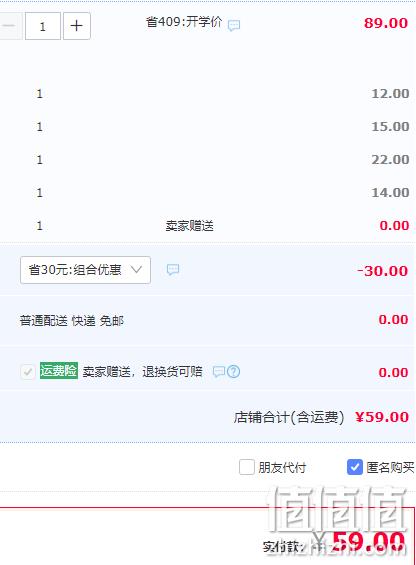
Task: Open the 省30元:组合优惠 dropdown
Action: [85, 270]
